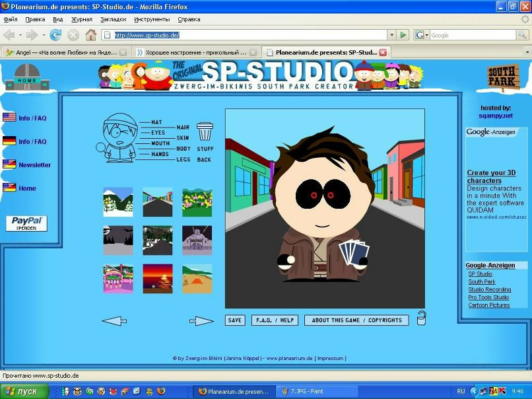
Task: Choose the snowy mountains background thumbnail
Action: (117, 202)
